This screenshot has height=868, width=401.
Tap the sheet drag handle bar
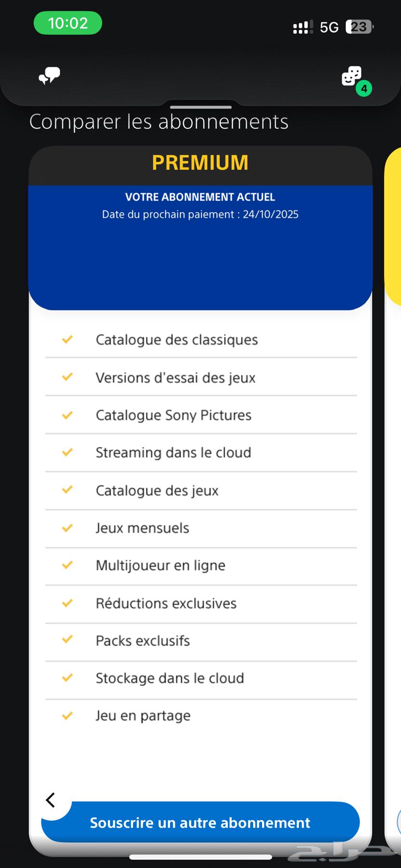tap(201, 107)
